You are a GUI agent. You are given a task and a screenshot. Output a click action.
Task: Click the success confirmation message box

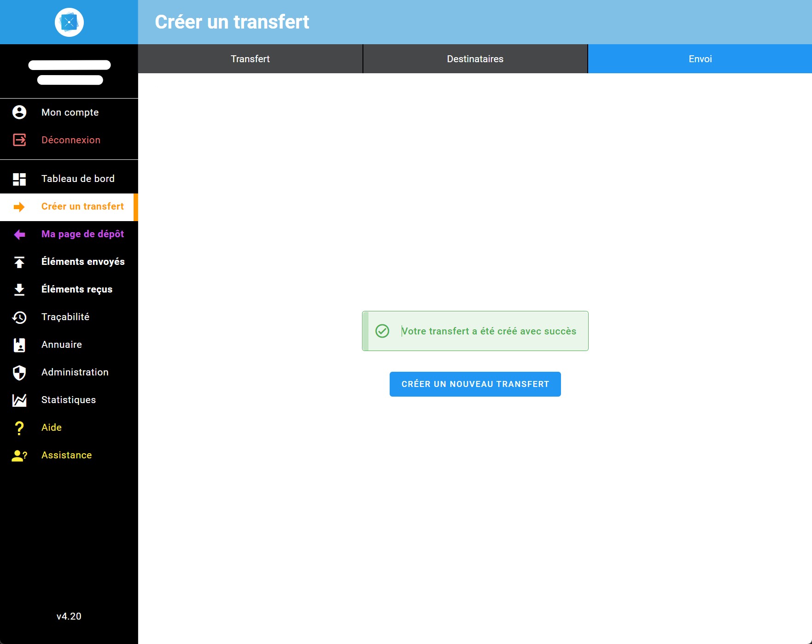(x=475, y=331)
